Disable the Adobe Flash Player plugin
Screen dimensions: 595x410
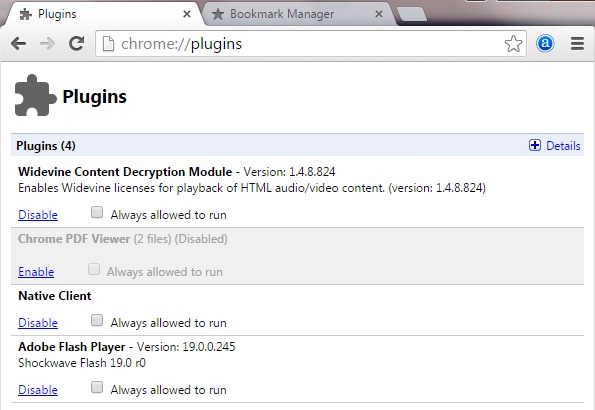(38, 390)
